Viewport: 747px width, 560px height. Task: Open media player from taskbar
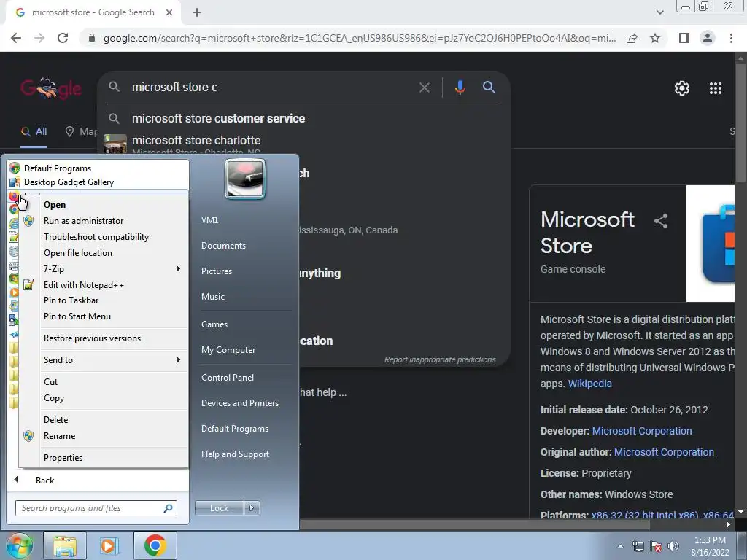coord(109,545)
